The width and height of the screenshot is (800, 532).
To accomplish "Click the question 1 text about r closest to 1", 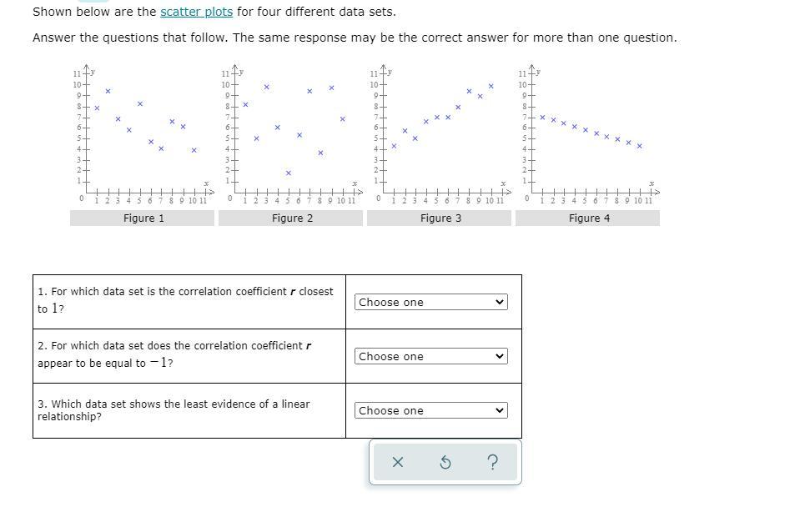I will coord(184,299).
